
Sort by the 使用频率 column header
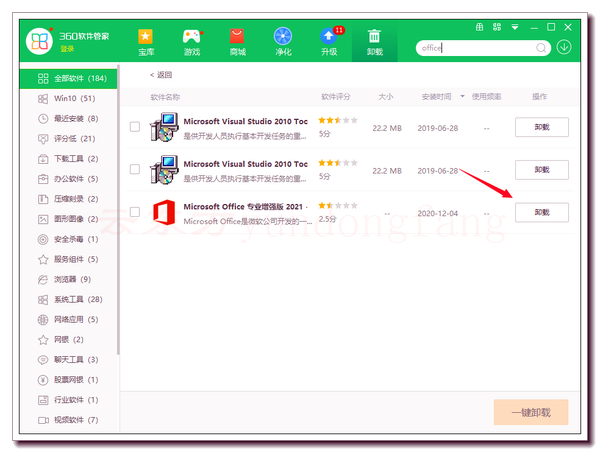486,96
